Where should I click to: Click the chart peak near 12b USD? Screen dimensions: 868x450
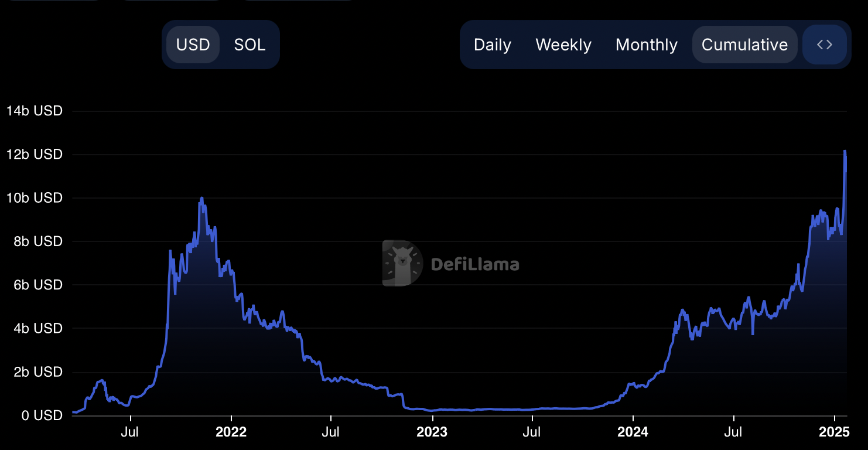point(845,151)
